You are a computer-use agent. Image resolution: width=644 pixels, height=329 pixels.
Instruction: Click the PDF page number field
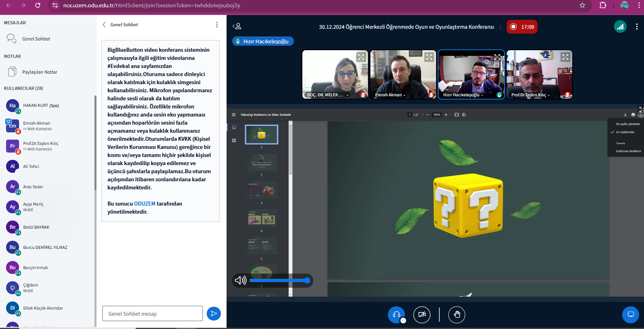(x=410, y=115)
